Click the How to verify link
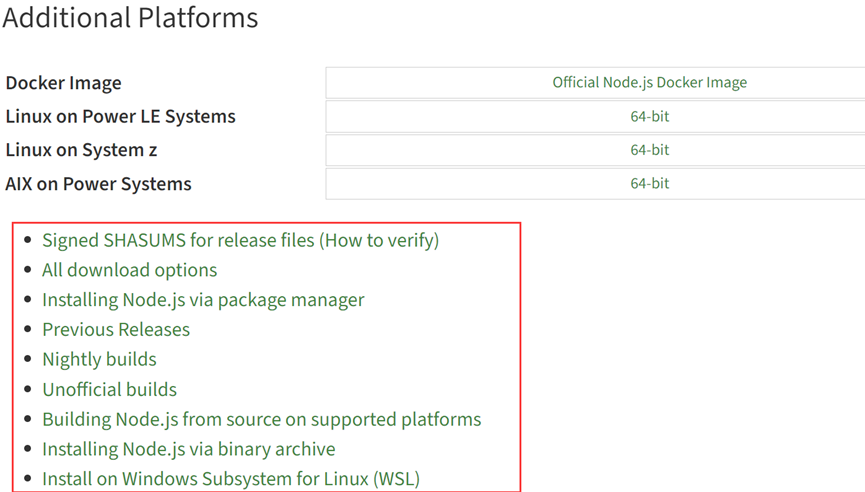The width and height of the screenshot is (865, 492). point(379,240)
